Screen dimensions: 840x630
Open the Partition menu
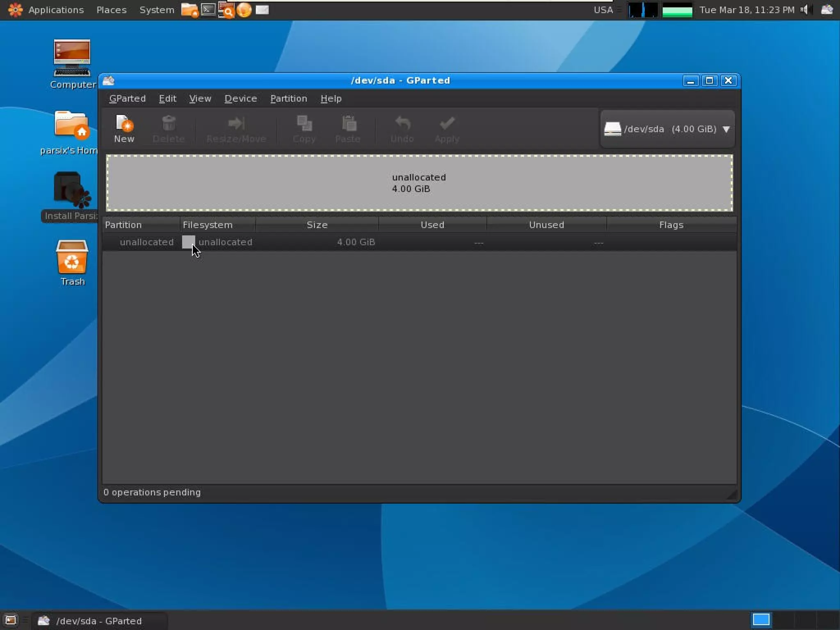click(288, 99)
